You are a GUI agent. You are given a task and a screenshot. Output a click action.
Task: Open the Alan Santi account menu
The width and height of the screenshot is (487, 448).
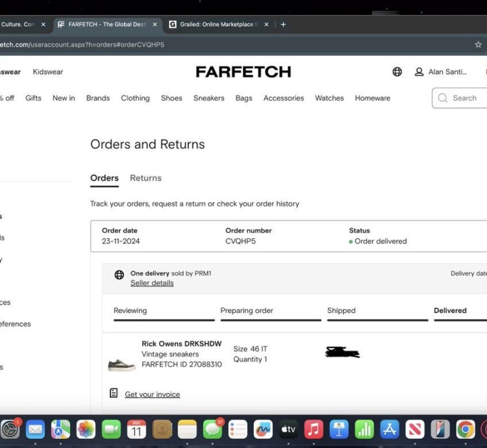[x=441, y=71]
